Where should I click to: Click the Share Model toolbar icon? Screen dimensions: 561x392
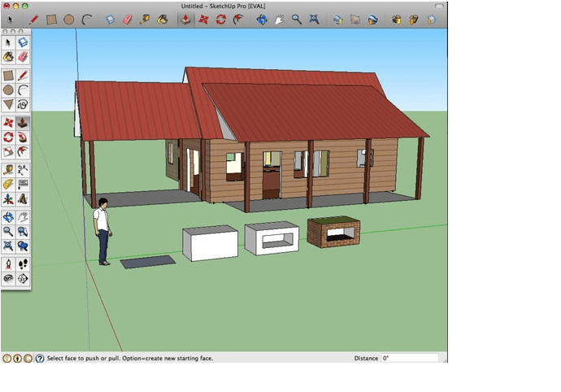point(414,20)
